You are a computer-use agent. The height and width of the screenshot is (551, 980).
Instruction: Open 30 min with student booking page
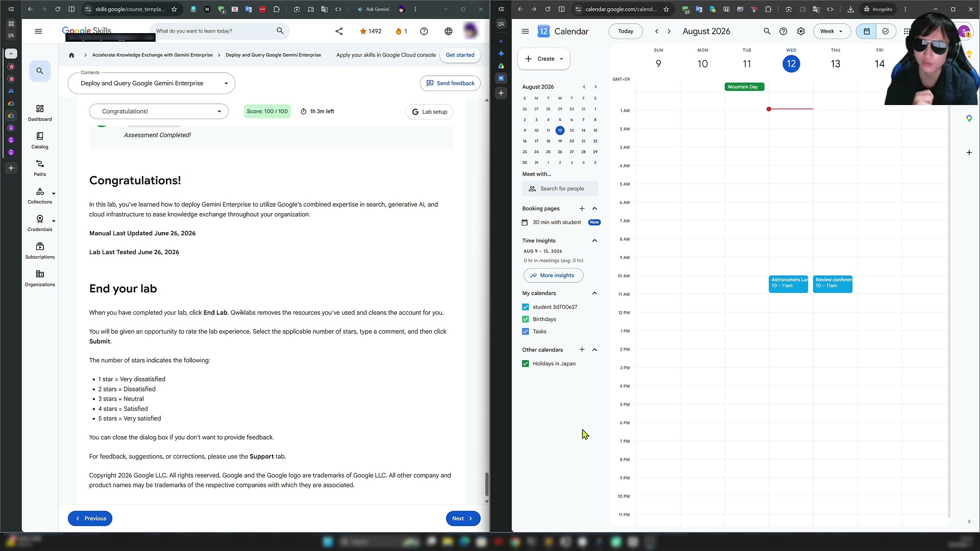(x=557, y=222)
